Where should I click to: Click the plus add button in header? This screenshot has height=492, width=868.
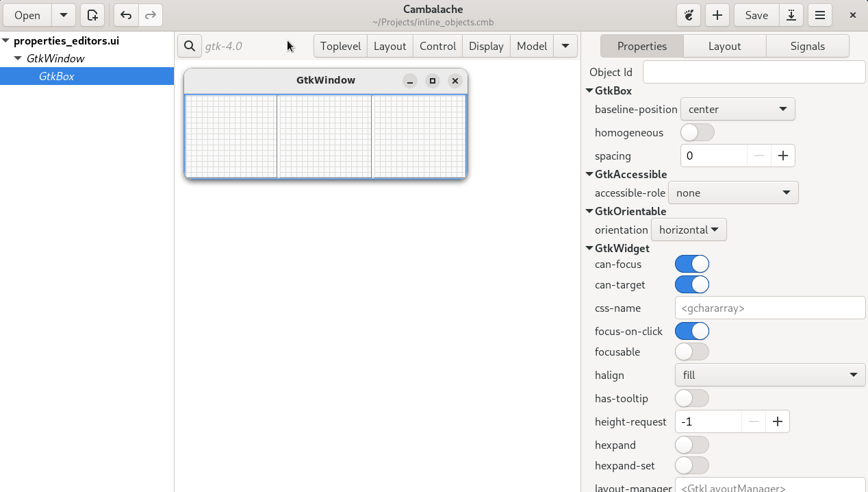click(717, 15)
